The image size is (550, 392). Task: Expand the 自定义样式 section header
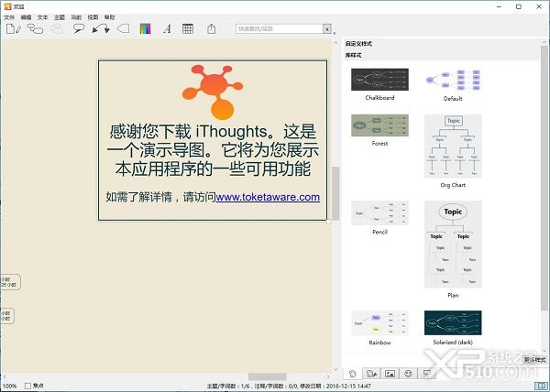[x=358, y=44]
